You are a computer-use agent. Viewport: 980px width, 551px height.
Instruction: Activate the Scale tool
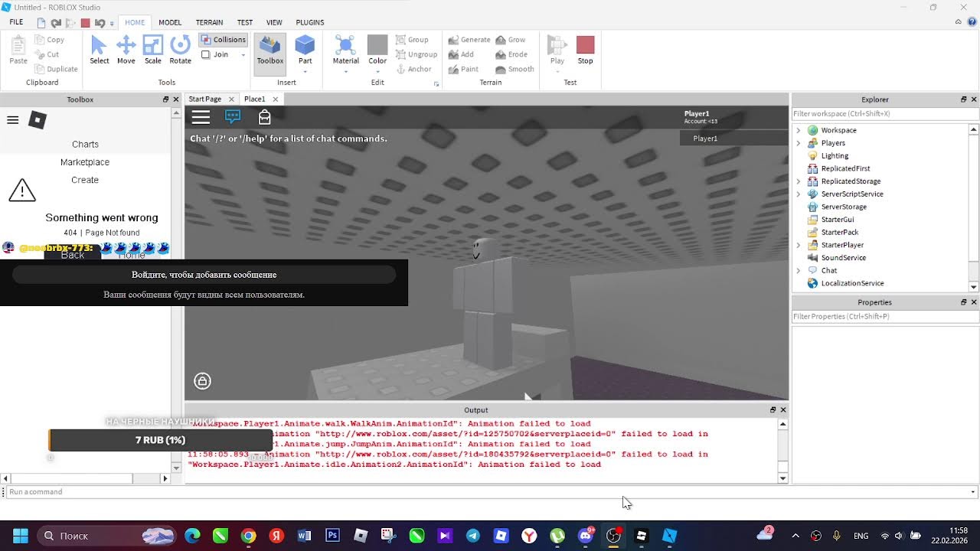(x=153, y=50)
